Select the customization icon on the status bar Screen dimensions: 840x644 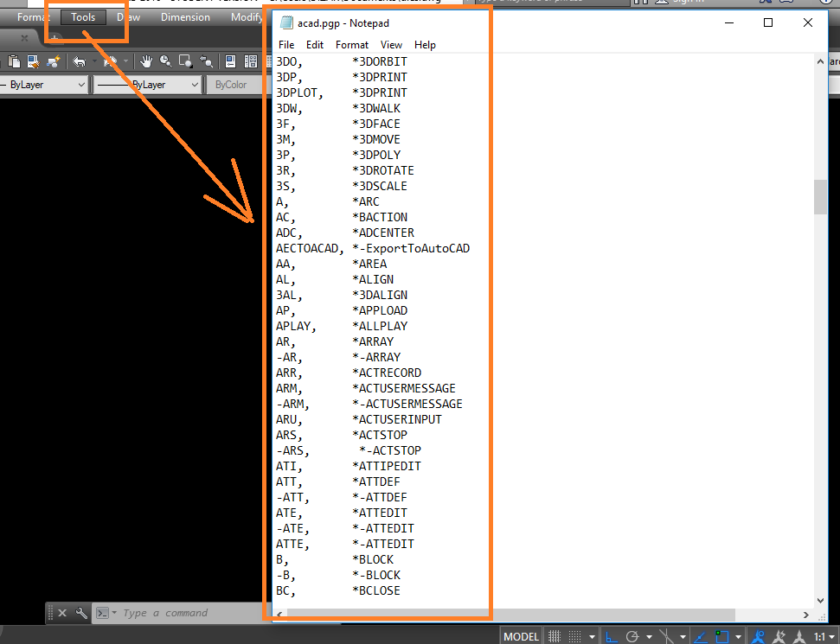(x=834, y=635)
